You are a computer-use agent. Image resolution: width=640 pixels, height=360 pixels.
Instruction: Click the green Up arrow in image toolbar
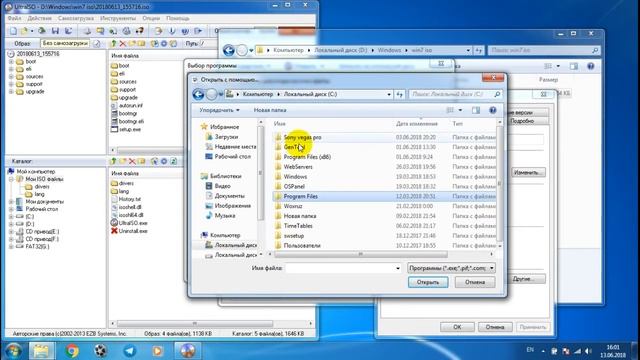[113, 43]
